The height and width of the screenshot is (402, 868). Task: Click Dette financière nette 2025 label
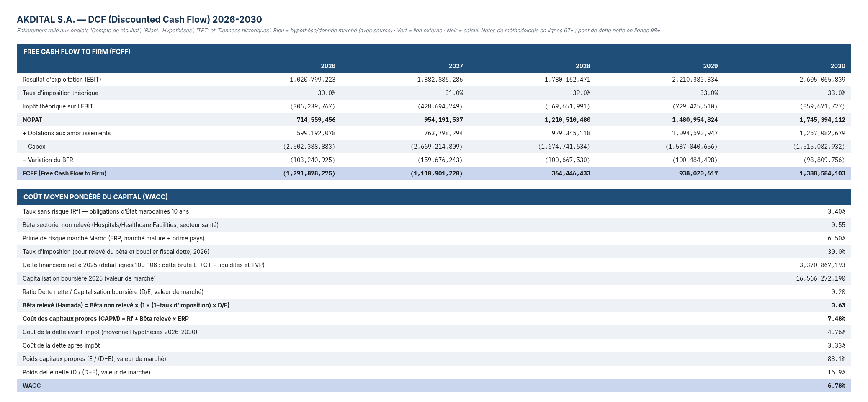pos(144,265)
